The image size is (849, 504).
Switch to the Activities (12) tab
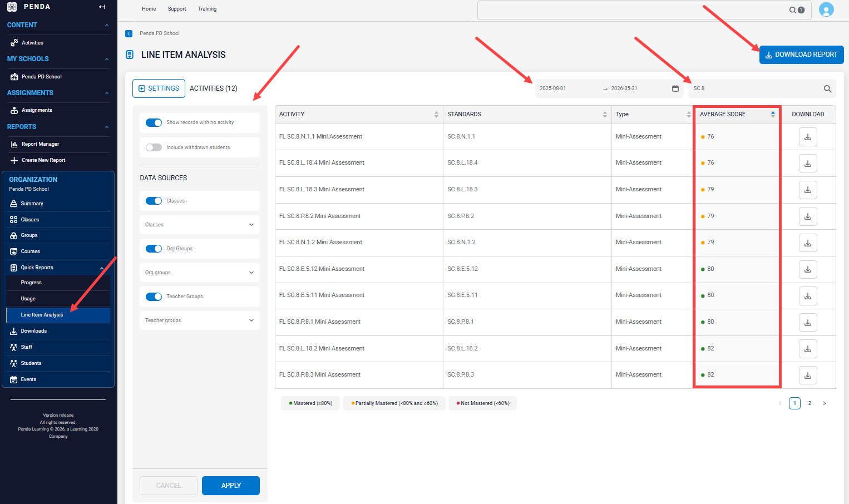(214, 88)
